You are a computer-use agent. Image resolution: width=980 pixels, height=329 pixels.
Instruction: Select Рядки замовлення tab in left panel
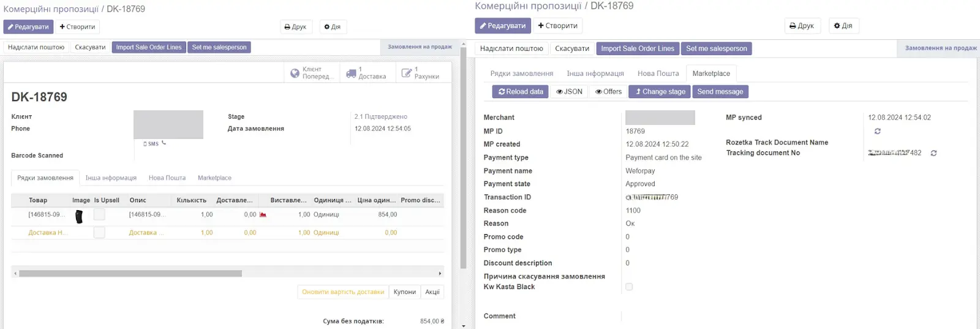point(45,178)
